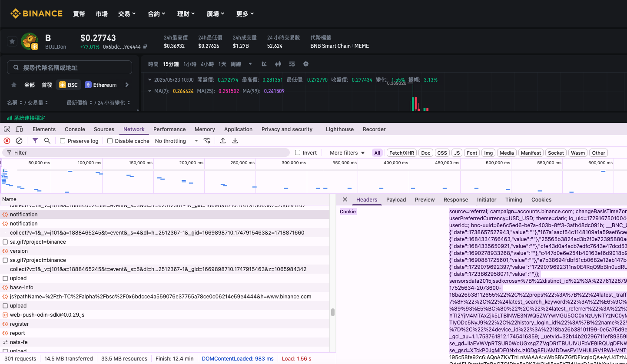The image size is (627, 364).
Task: Open chart display options icon
Action: (292, 64)
